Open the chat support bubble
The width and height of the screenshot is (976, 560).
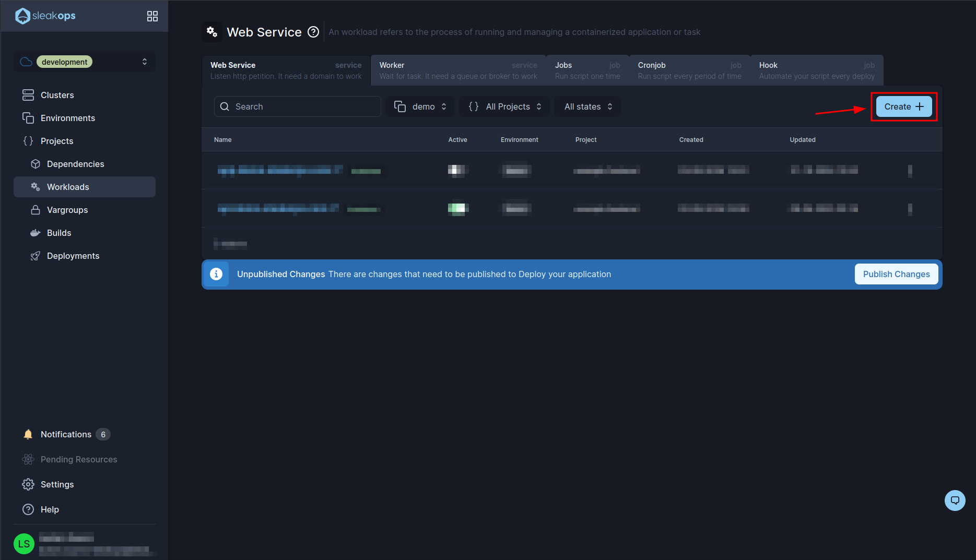[955, 501]
